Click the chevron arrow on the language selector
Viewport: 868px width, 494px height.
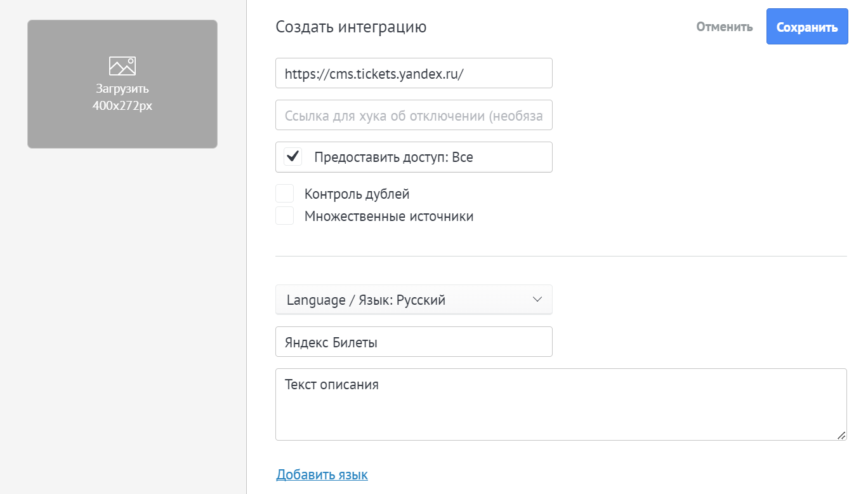tap(537, 299)
